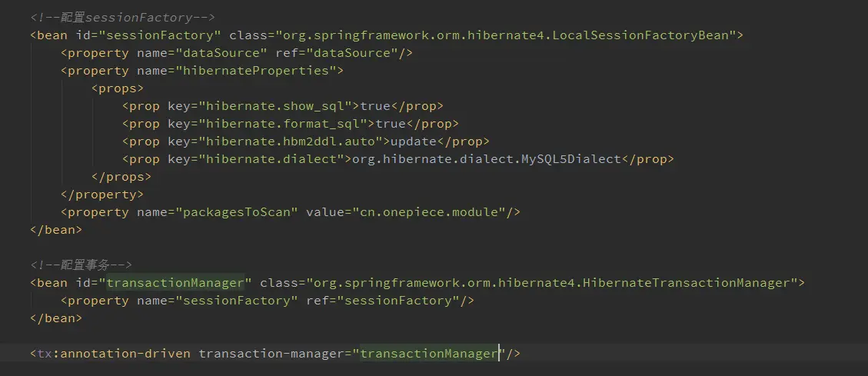Click </bean> below the packagesToScan line
The height and width of the screenshot is (376, 868).
click(x=56, y=230)
